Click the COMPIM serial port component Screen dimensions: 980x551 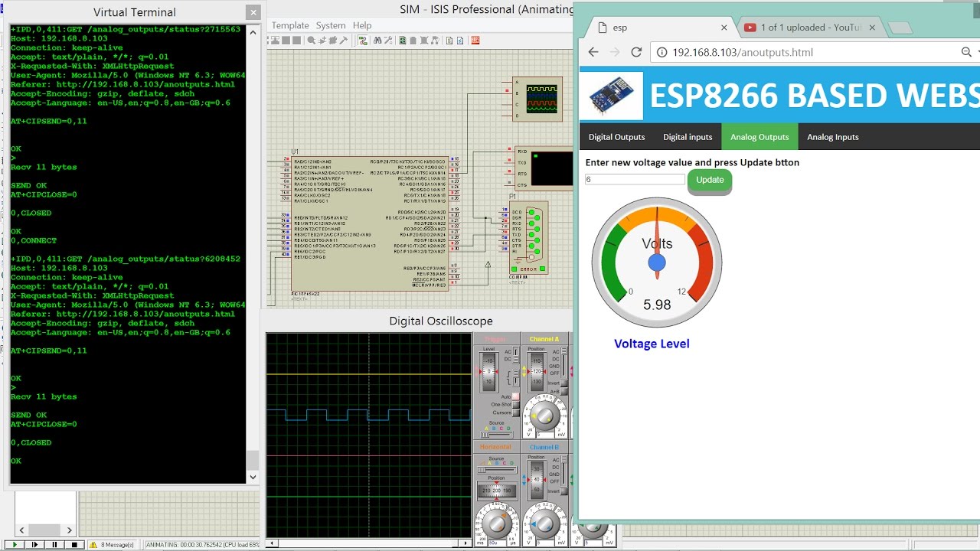point(529,236)
